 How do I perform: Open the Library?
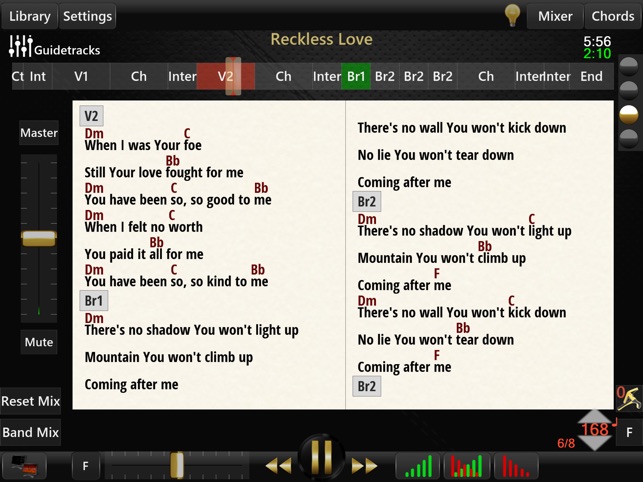click(30, 16)
